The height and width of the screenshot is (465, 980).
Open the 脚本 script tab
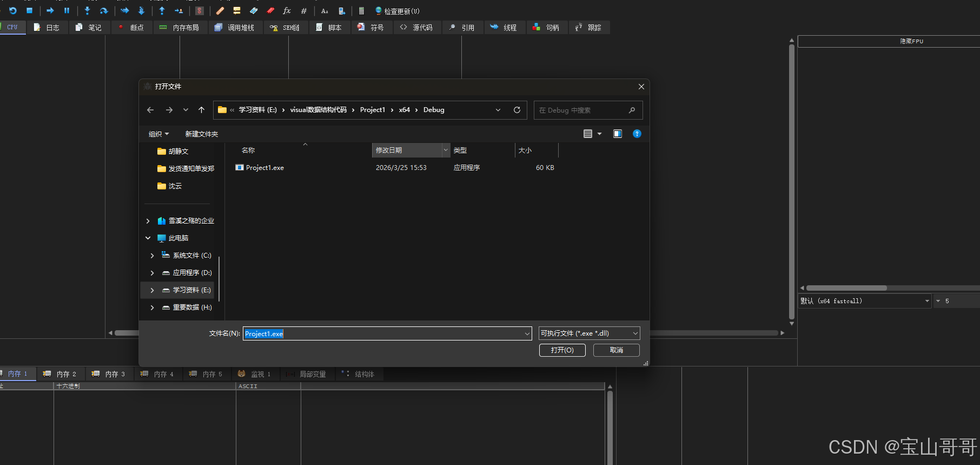coord(329,27)
